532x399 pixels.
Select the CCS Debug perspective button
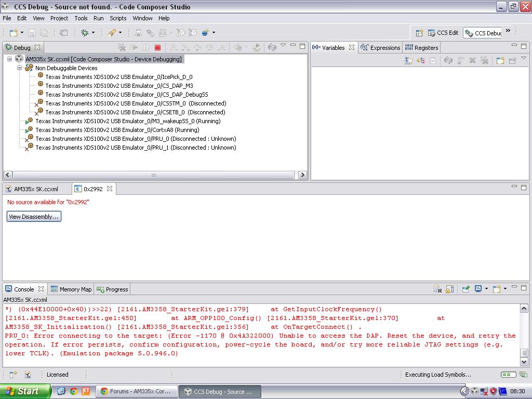pos(483,33)
